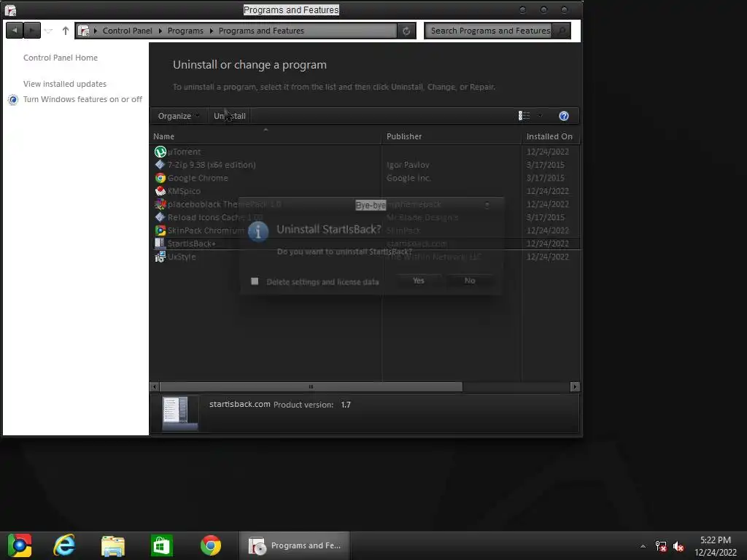Sort by the Publisher column header

pos(452,136)
